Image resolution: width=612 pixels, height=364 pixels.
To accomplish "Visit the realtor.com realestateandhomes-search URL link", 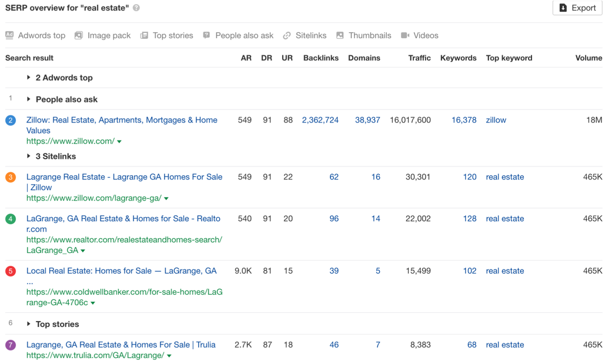I will click(x=124, y=245).
